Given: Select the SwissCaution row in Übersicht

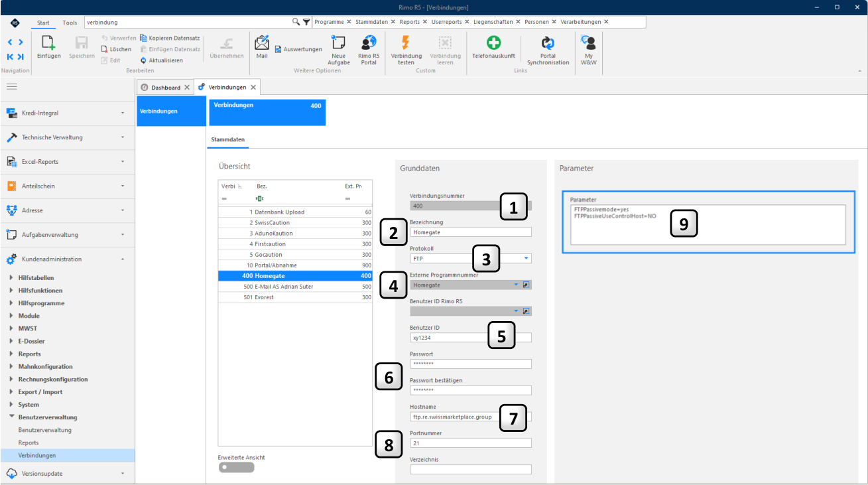Looking at the screenshot, I should click(x=295, y=222).
